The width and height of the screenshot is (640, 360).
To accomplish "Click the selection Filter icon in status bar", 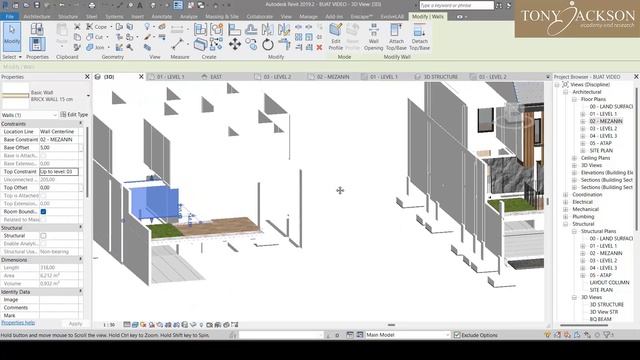I will (607, 335).
